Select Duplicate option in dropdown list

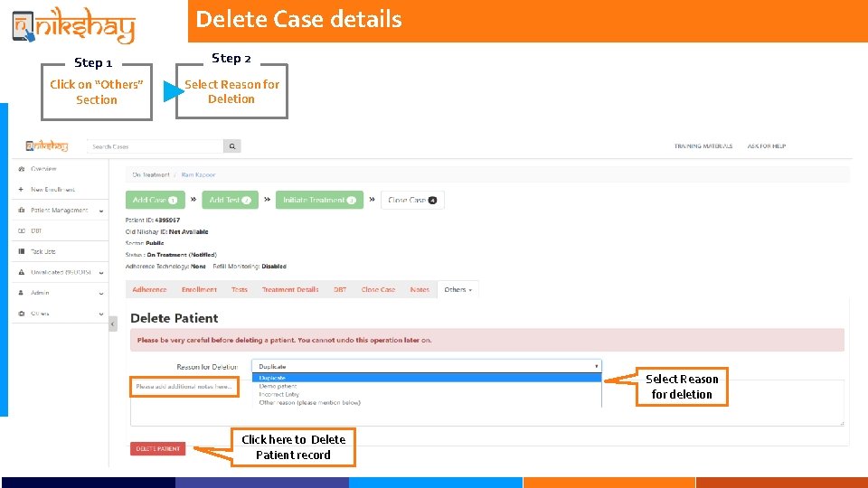[427, 378]
